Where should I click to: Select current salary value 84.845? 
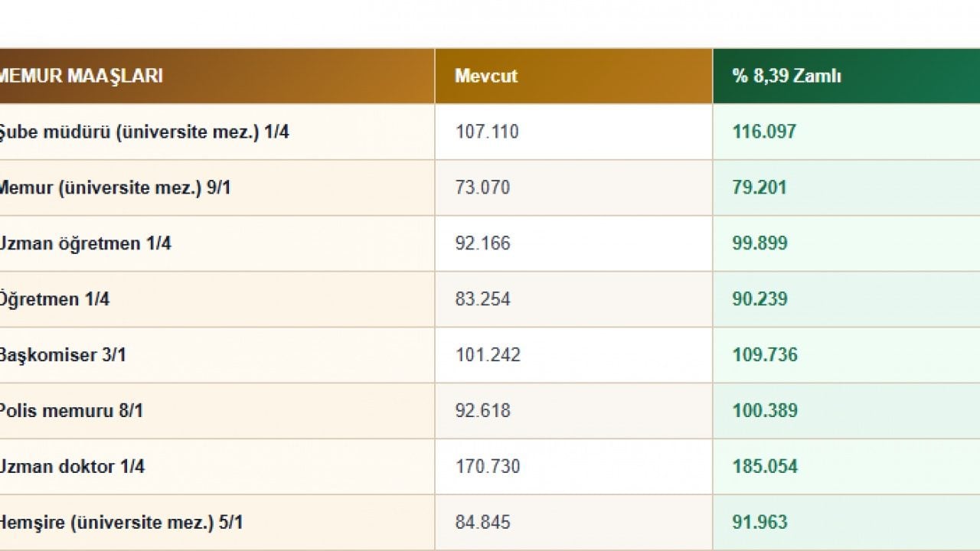coord(482,523)
